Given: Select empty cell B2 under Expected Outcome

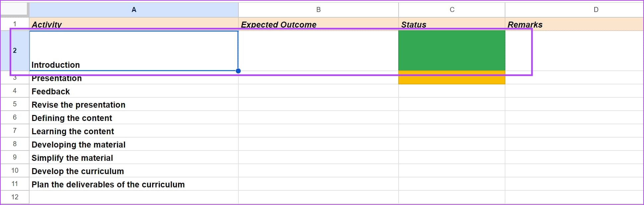Looking at the screenshot, I should coord(318,51).
